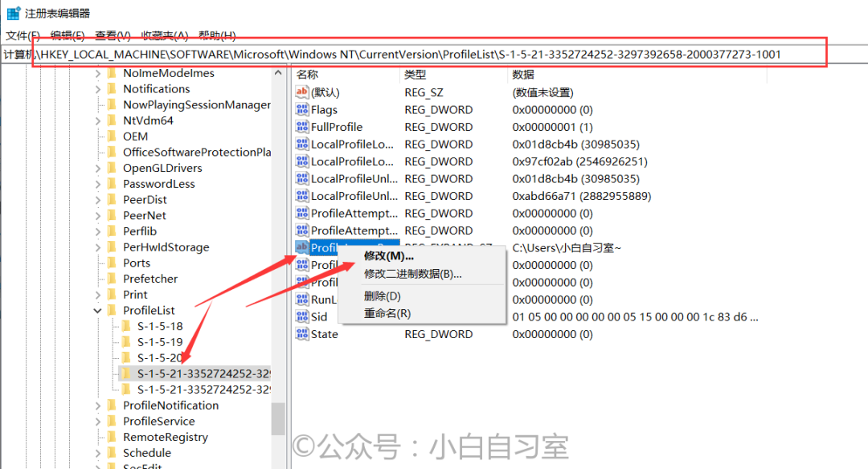Click the folder icon of NtVdm64 key
The image size is (868, 469).
113,120
